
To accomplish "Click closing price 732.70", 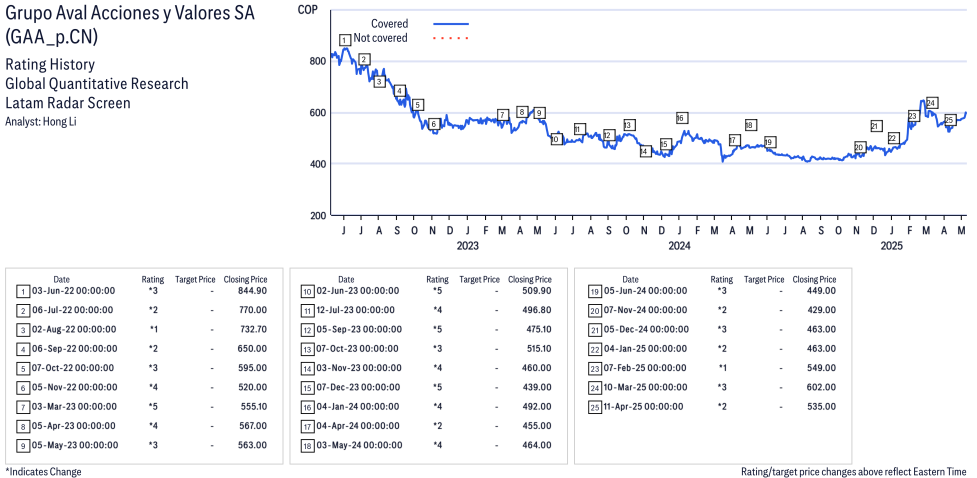I will point(253,329).
